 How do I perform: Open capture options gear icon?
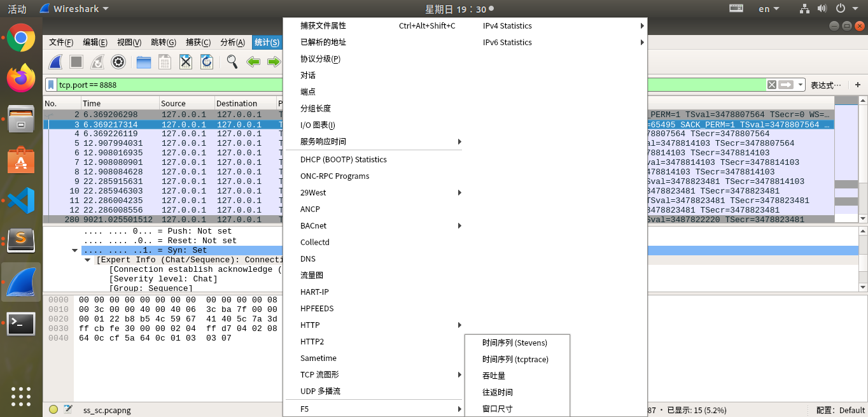[118, 62]
